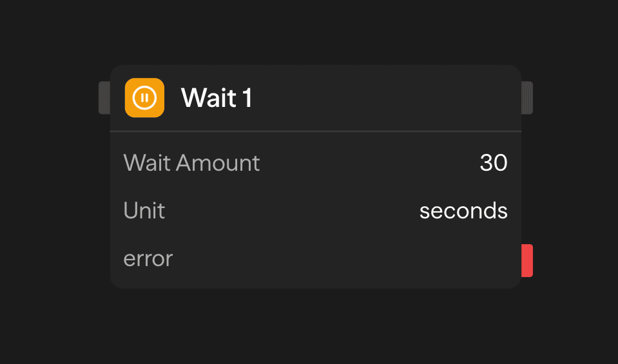This screenshot has width=618, height=364.
Task: Click the white pause symbol inside the orange badge
Action: (x=144, y=98)
